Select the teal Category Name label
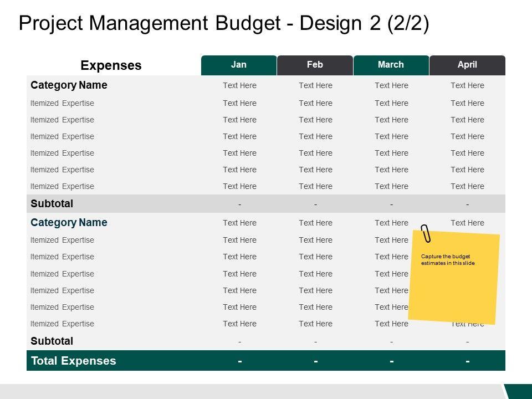The height and width of the screenshot is (399, 532). tap(69, 223)
